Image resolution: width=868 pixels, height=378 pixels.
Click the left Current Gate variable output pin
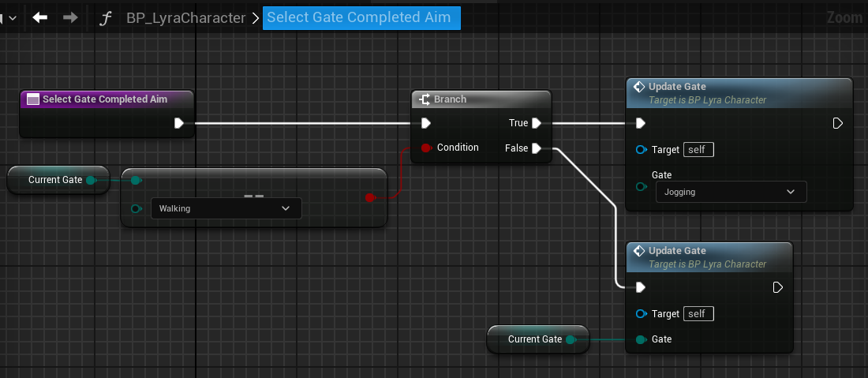[92, 180]
